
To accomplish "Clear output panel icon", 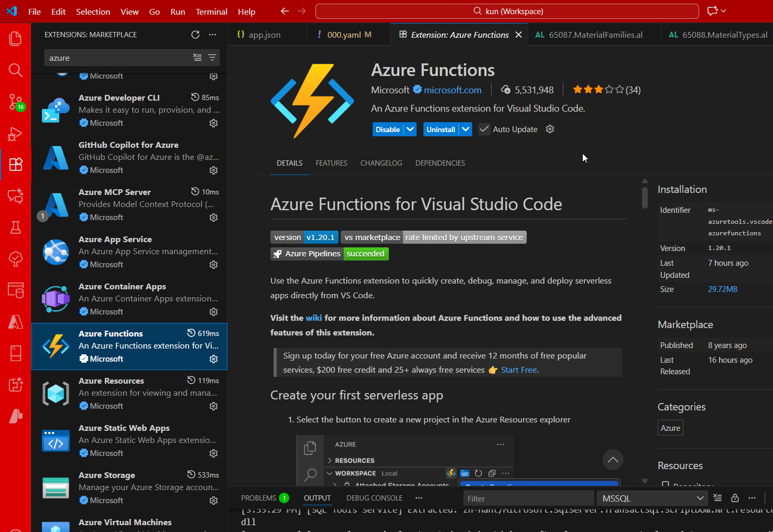I will (717, 498).
